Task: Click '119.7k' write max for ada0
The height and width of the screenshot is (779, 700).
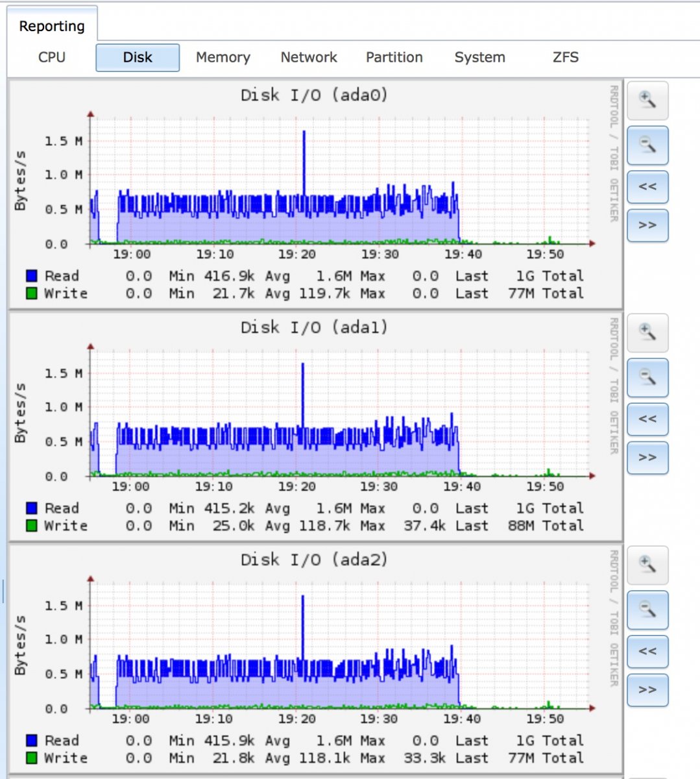Action: coord(324,293)
